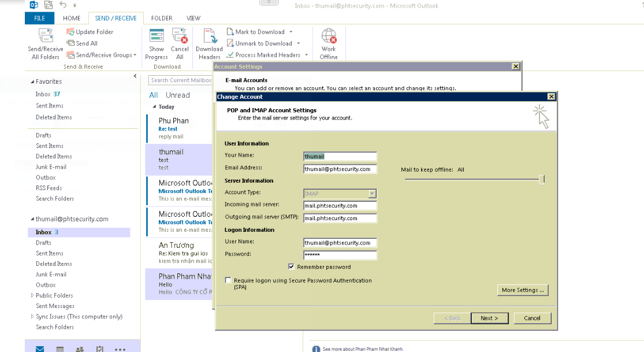Open the An Trương email message

click(x=180, y=253)
